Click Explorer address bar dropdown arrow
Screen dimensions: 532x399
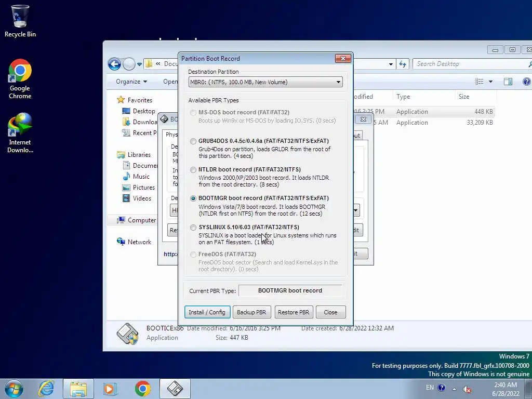tap(391, 64)
